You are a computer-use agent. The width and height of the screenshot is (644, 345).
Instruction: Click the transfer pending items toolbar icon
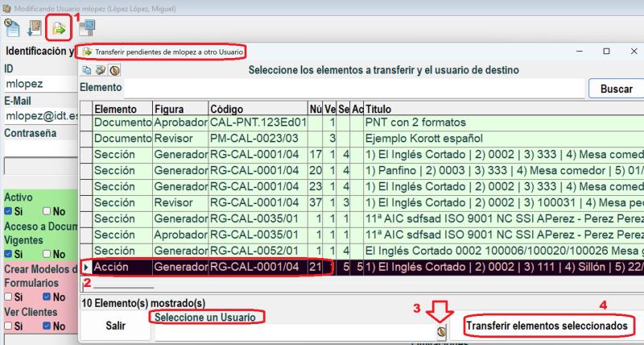pyautogui.click(x=59, y=29)
